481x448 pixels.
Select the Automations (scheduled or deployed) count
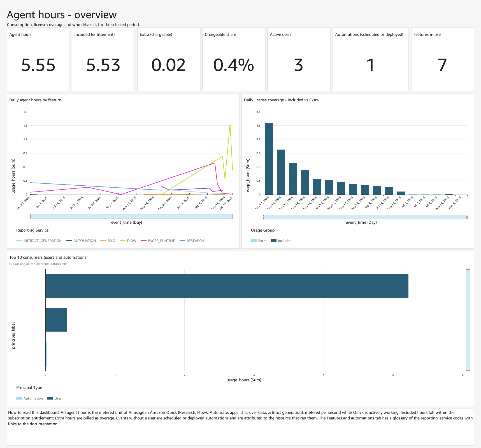371,65
